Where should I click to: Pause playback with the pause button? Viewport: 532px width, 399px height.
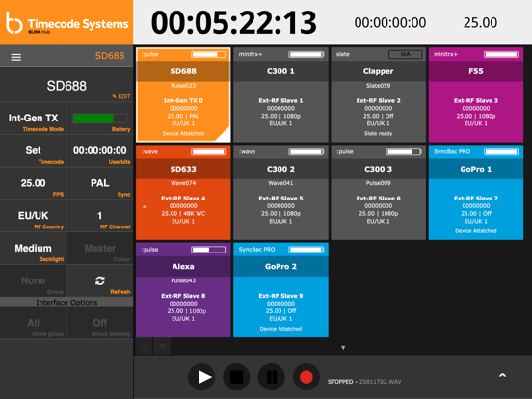pyautogui.click(x=272, y=377)
